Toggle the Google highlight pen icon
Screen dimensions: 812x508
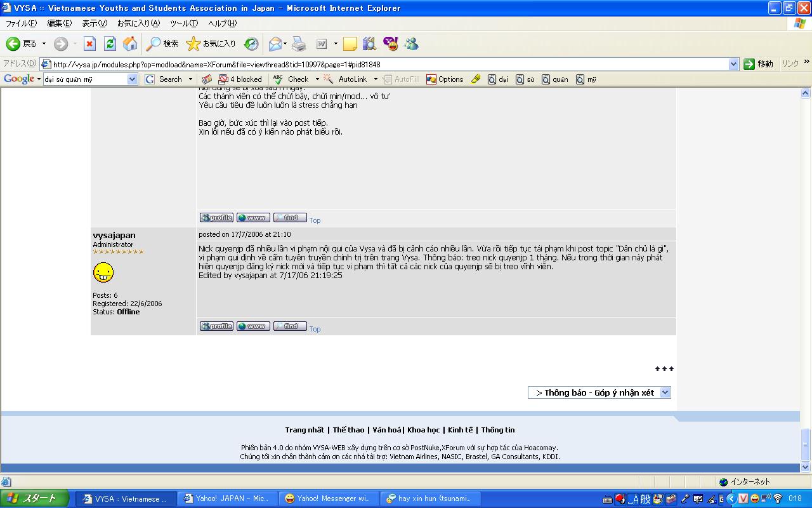[476, 79]
